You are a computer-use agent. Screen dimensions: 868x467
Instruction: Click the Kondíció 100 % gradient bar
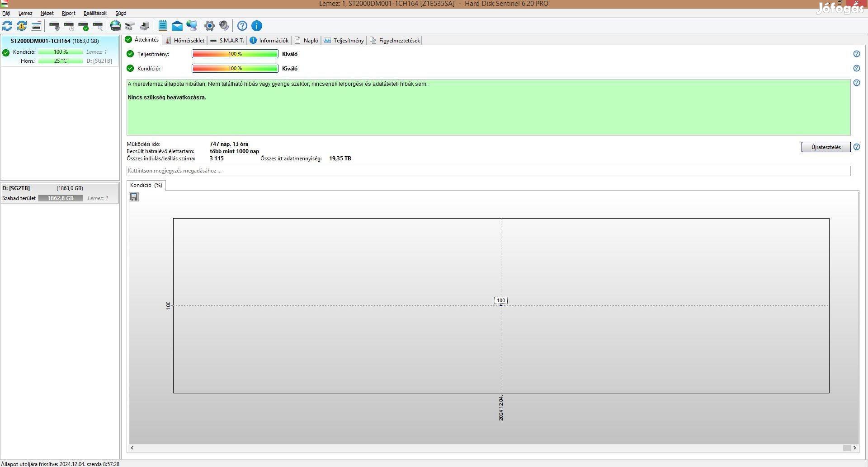(235, 69)
